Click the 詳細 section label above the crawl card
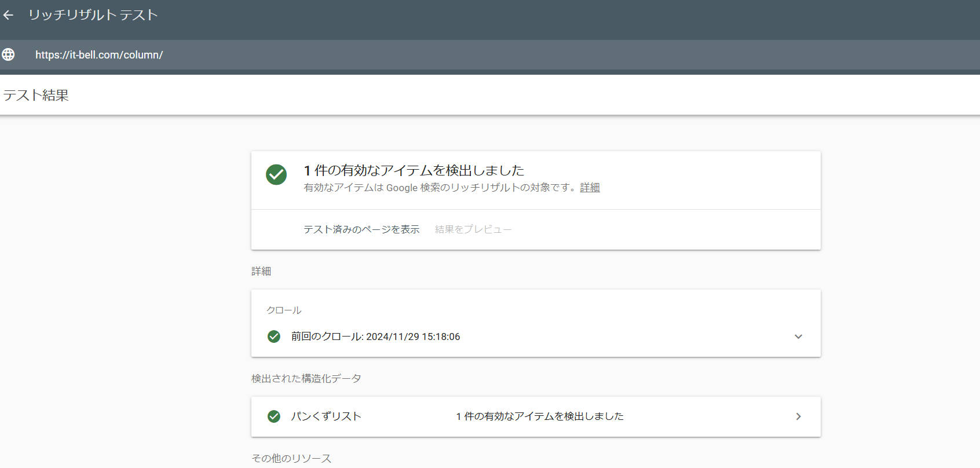 pos(261,271)
